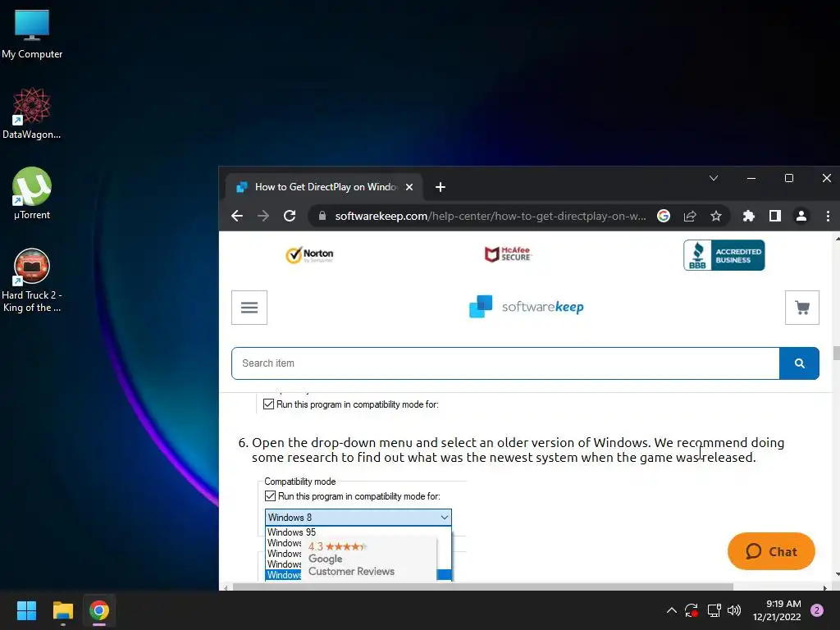This screenshot has width=840, height=630.
Task: Click the McAfee Secure badge
Action: coord(508,254)
